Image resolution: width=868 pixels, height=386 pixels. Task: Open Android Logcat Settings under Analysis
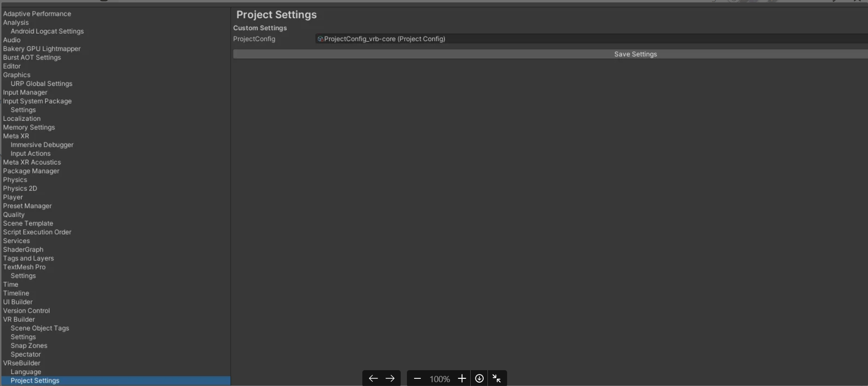[x=47, y=31]
